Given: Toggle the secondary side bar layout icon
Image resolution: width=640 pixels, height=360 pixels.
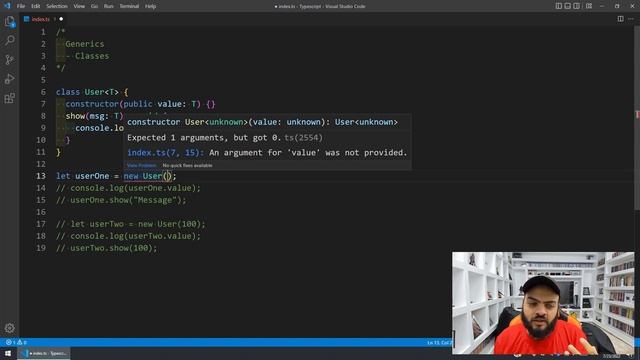Looking at the screenshot, I should click(576, 6).
